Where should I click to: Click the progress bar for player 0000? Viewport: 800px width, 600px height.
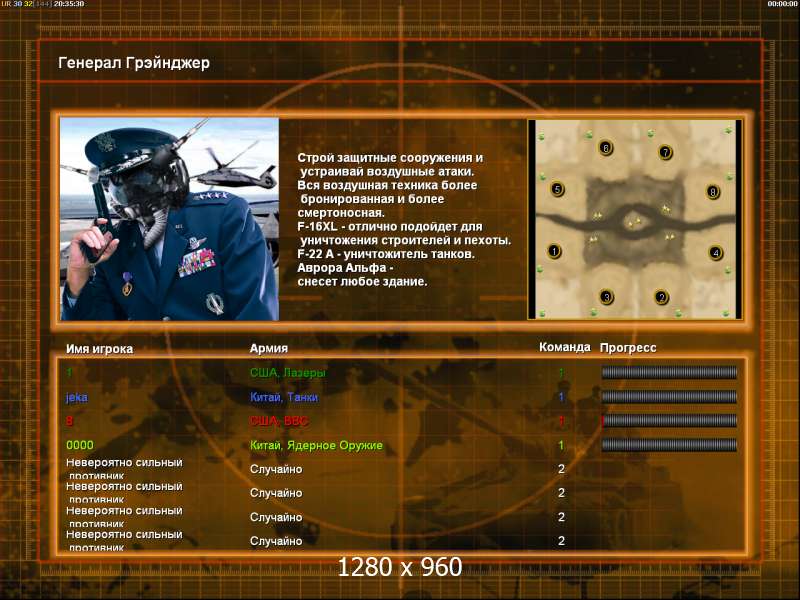point(669,444)
